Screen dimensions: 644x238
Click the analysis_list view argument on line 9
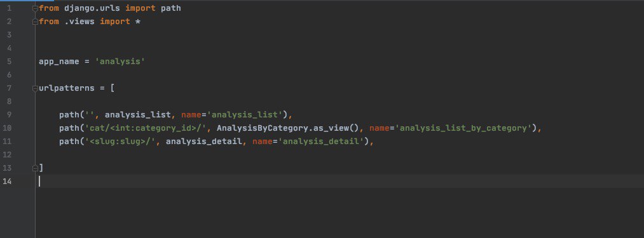[137, 114]
